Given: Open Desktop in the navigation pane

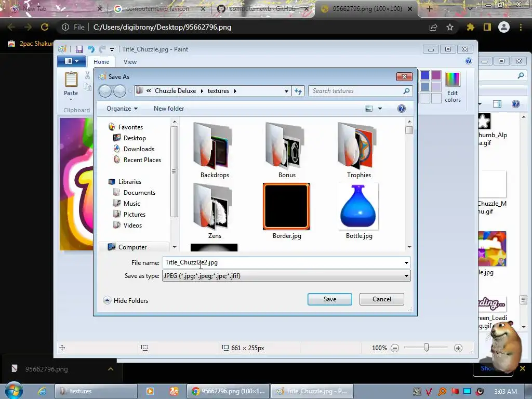Looking at the screenshot, I should pos(135,138).
